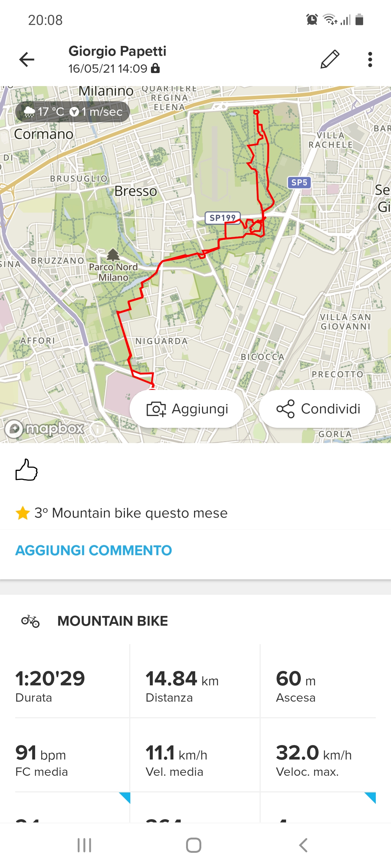
Task: Tap the Mountain Bike activity icon
Action: pyautogui.click(x=30, y=621)
